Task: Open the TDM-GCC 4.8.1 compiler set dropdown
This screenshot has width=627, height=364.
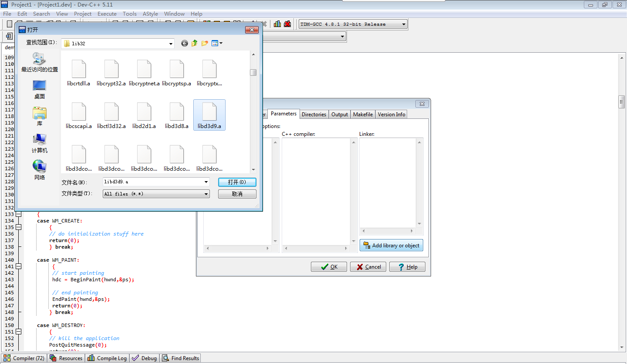Action: [x=404, y=24]
